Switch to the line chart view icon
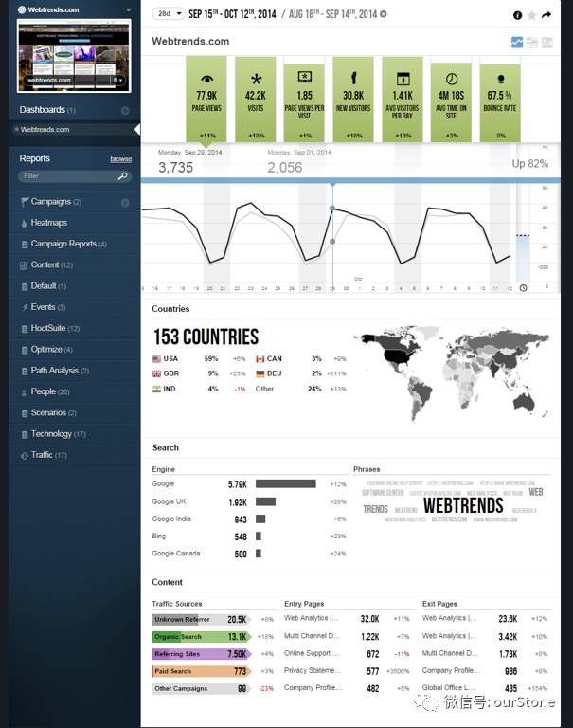The width and height of the screenshot is (573, 728). (x=517, y=43)
